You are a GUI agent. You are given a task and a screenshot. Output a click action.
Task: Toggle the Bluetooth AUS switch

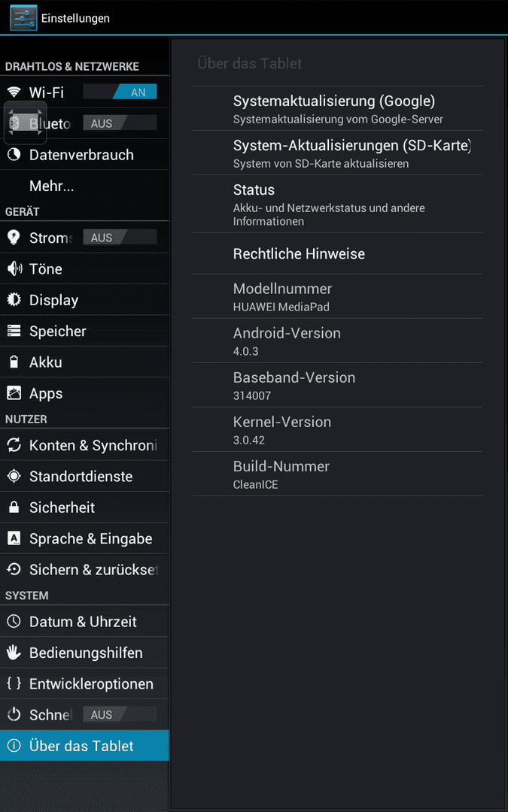point(120,123)
